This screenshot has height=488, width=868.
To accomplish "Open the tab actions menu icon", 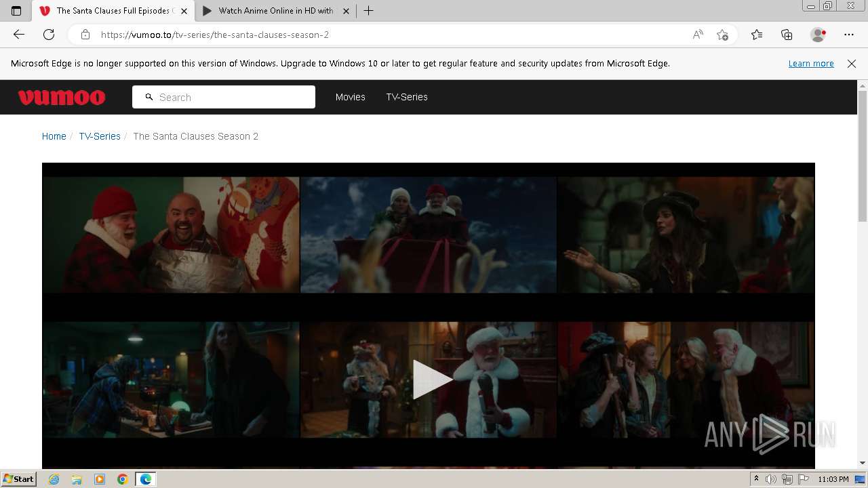I will pyautogui.click(x=16, y=11).
